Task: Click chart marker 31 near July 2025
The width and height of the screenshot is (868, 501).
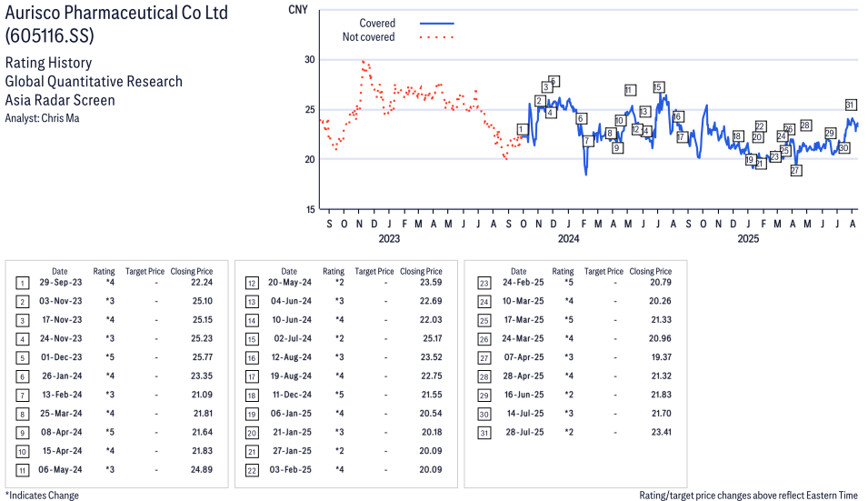Action: coord(851,105)
